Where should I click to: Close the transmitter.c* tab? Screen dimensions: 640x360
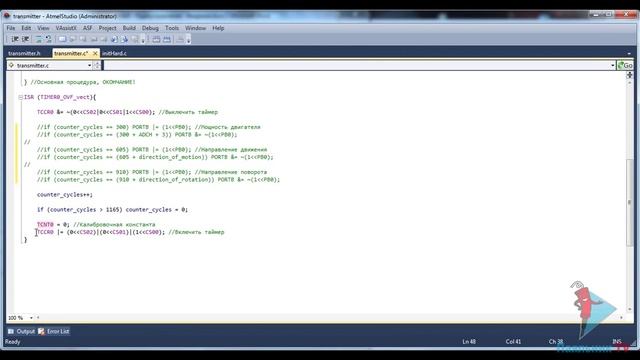pyautogui.click(x=95, y=53)
